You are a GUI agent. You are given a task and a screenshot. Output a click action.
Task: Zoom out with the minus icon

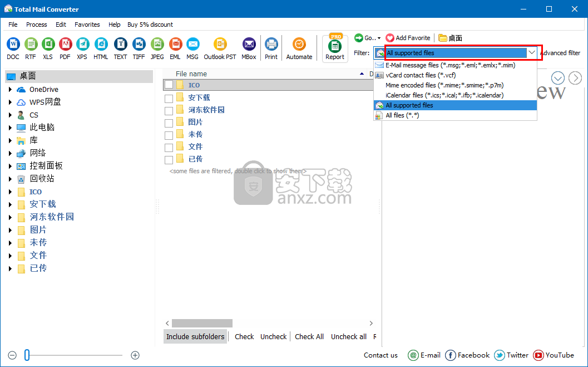click(x=12, y=355)
